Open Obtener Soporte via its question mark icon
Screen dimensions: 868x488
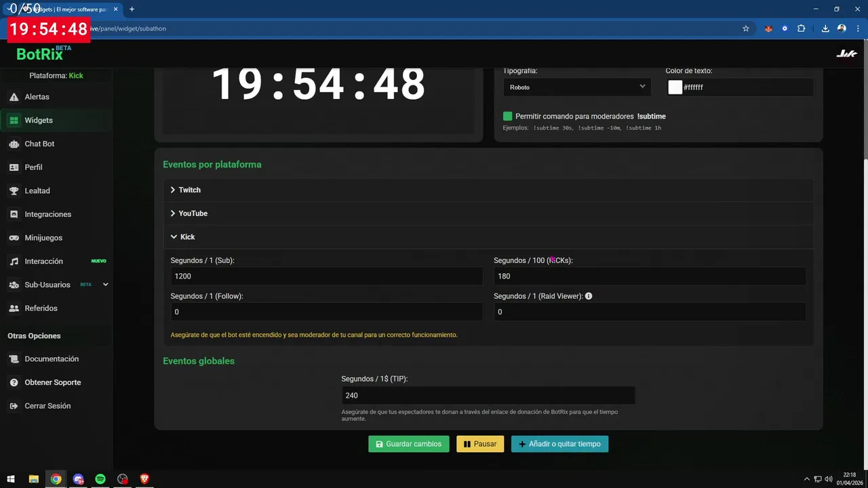[14, 382]
